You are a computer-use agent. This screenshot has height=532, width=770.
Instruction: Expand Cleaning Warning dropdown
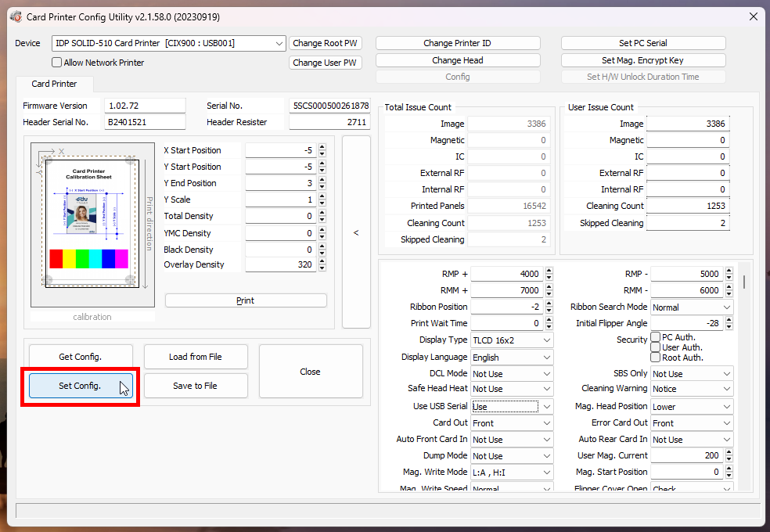(x=692, y=389)
